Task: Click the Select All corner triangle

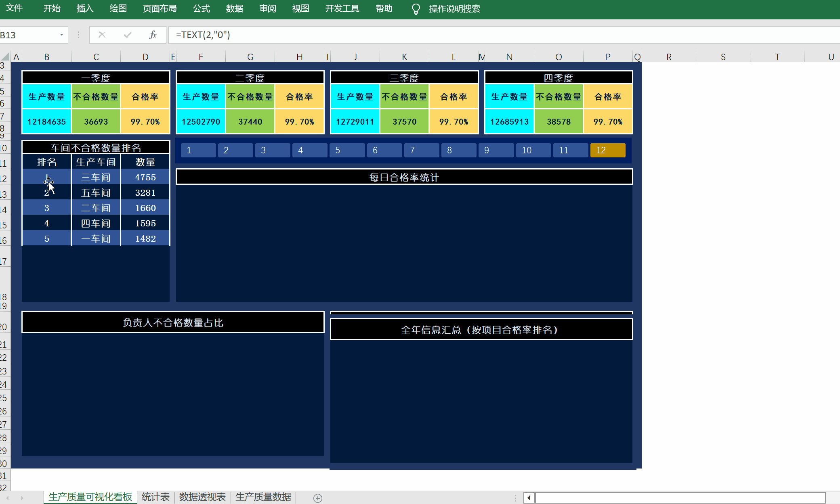Action: 5,56
